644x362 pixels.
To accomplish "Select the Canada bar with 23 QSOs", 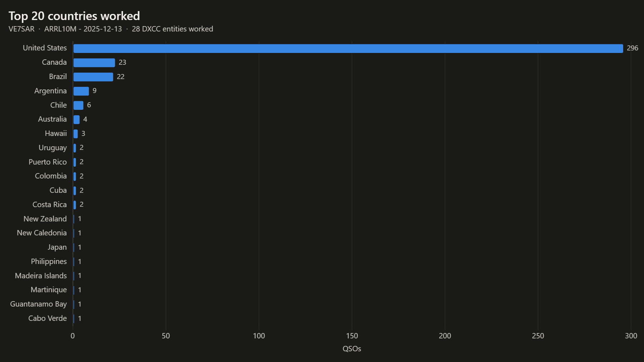I will click(94, 63).
